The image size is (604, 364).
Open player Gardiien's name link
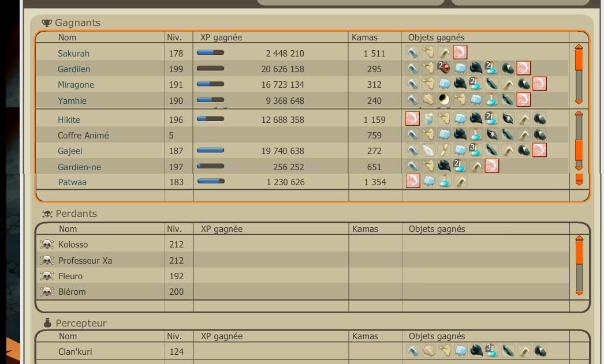[74, 69]
